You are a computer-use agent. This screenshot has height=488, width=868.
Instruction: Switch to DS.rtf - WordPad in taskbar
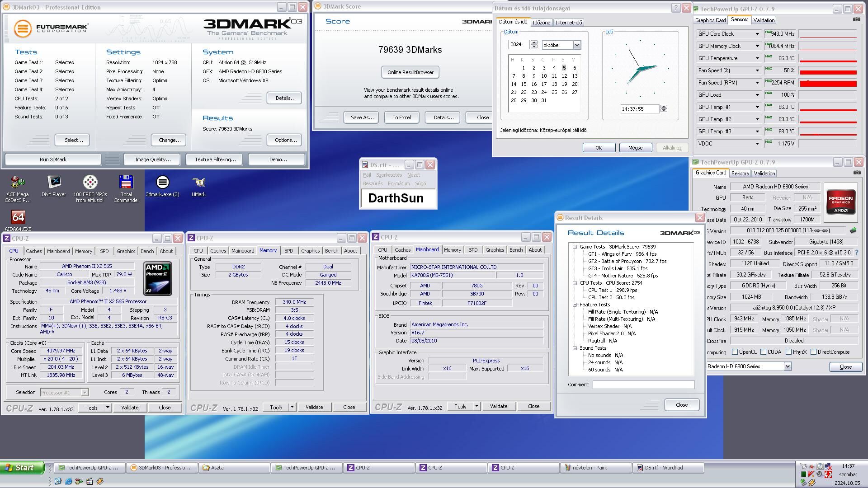pos(668,468)
